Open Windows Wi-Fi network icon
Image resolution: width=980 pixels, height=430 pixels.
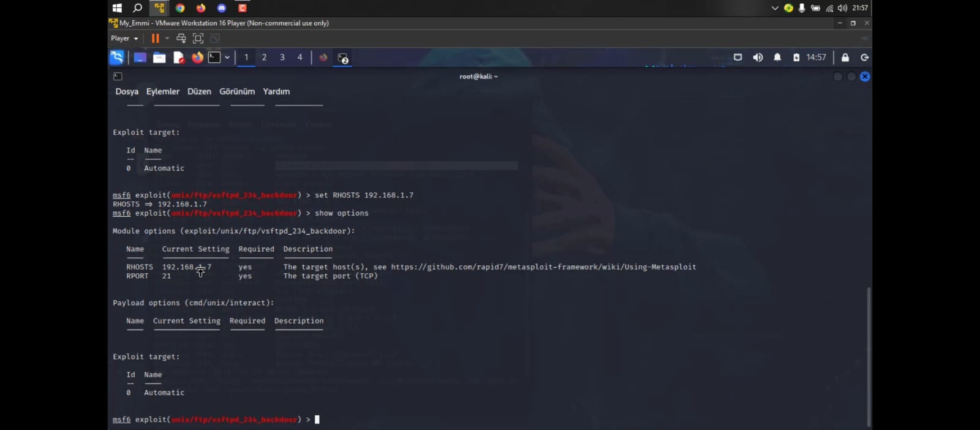829,8
